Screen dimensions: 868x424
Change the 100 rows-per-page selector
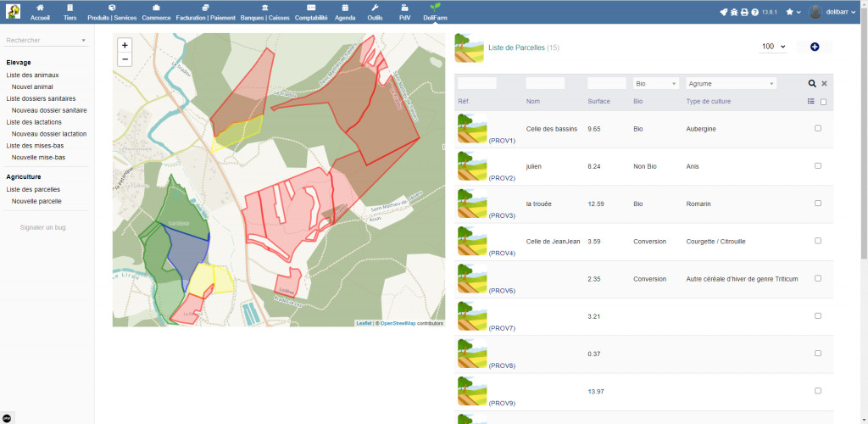coord(773,47)
